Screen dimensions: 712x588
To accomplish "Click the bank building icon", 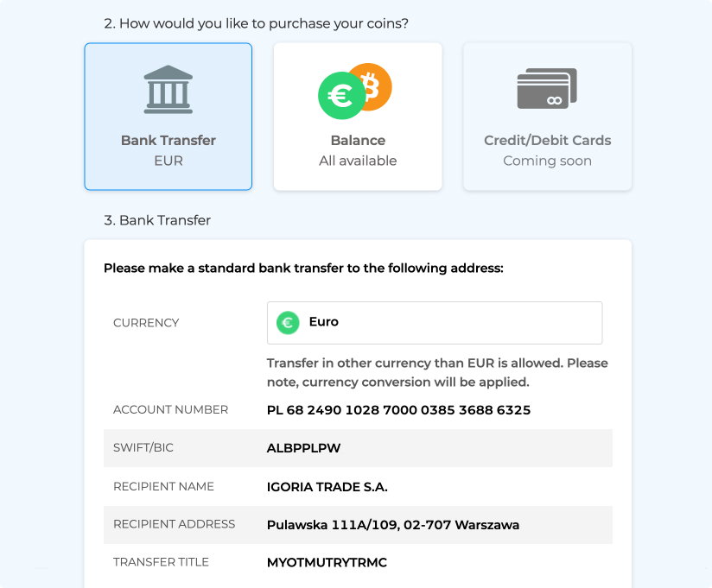I will click(x=168, y=90).
